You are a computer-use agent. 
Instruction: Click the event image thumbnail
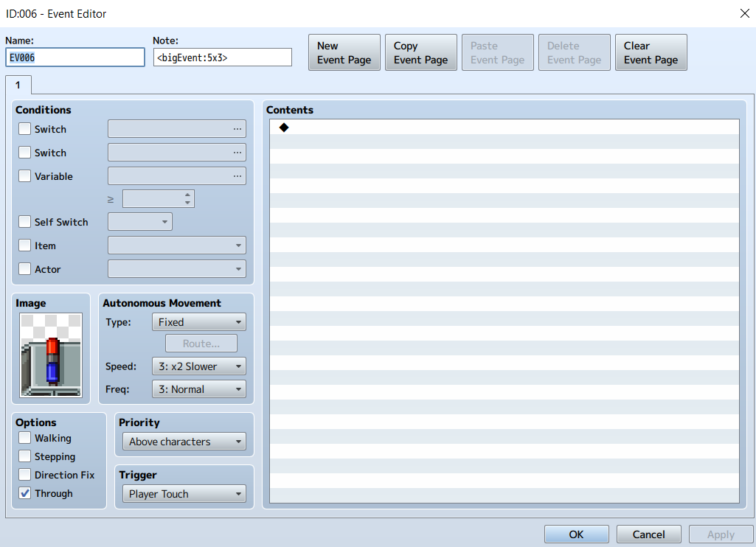click(x=51, y=355)
